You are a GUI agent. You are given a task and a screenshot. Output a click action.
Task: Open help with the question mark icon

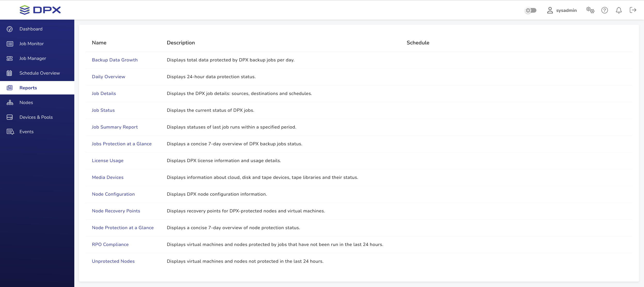coord(605,10)
